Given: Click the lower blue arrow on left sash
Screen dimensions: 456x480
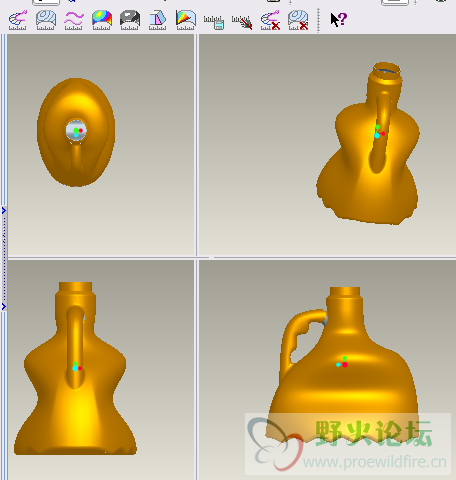Looking at the screenshot, I should [4, 306].
